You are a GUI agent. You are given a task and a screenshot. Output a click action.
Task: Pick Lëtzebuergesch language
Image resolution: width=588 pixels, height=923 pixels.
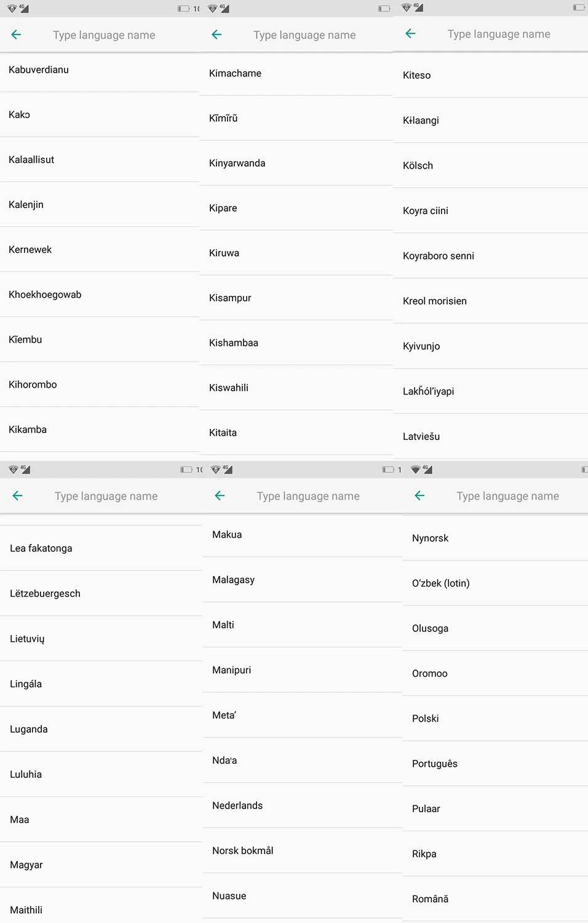pyautogui.click(x=101, y=594)
